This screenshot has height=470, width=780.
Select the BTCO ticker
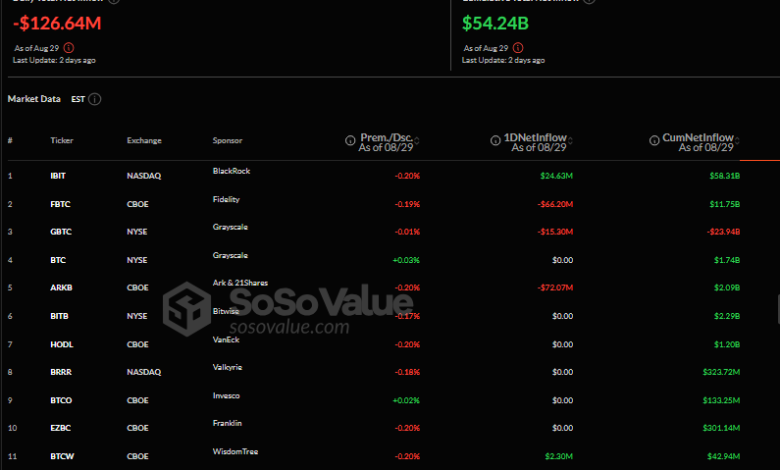[x=61, y=400]
